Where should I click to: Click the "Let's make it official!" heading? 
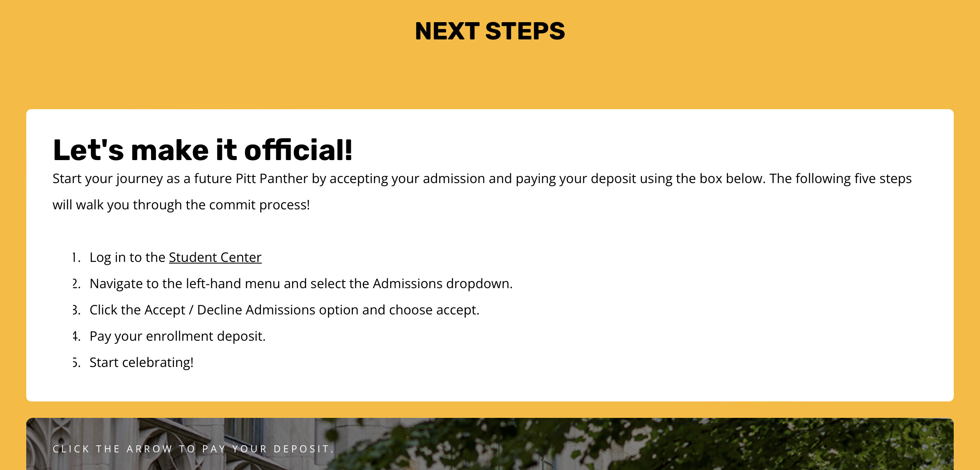coord(202,150)
